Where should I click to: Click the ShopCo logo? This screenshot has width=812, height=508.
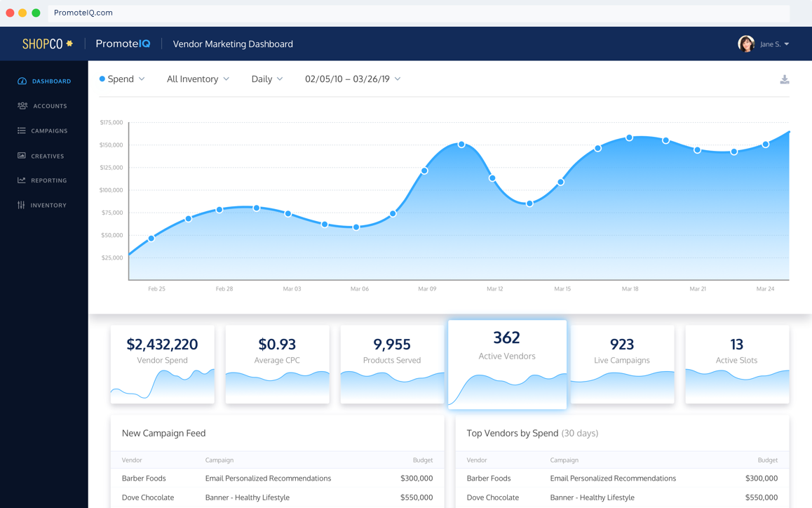point(48,44)
